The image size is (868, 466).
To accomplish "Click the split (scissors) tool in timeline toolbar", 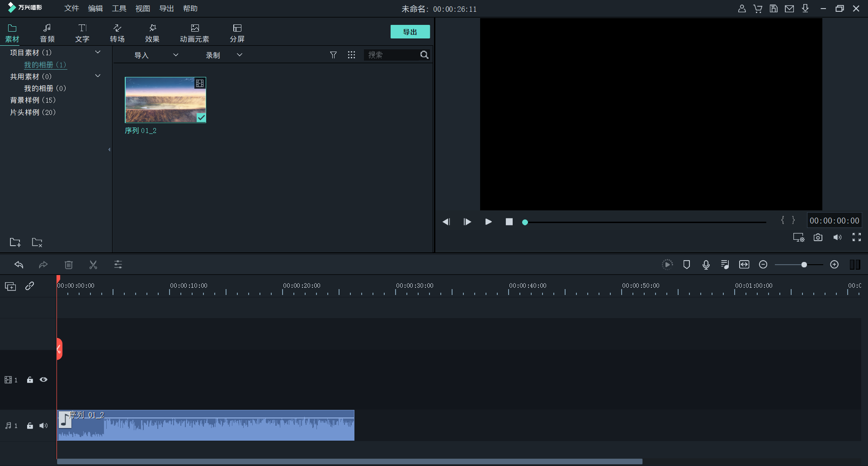I will tap(93, 265).
